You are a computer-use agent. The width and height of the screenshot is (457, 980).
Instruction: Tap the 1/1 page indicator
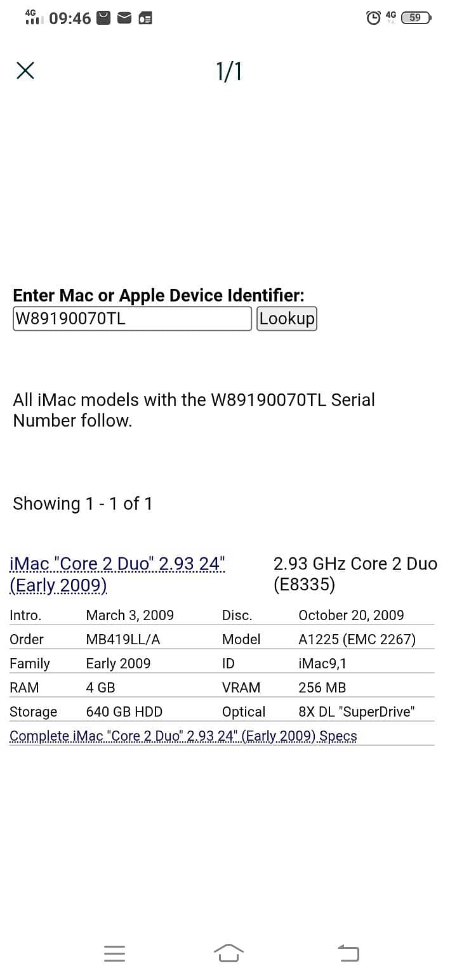click(227, 70)
